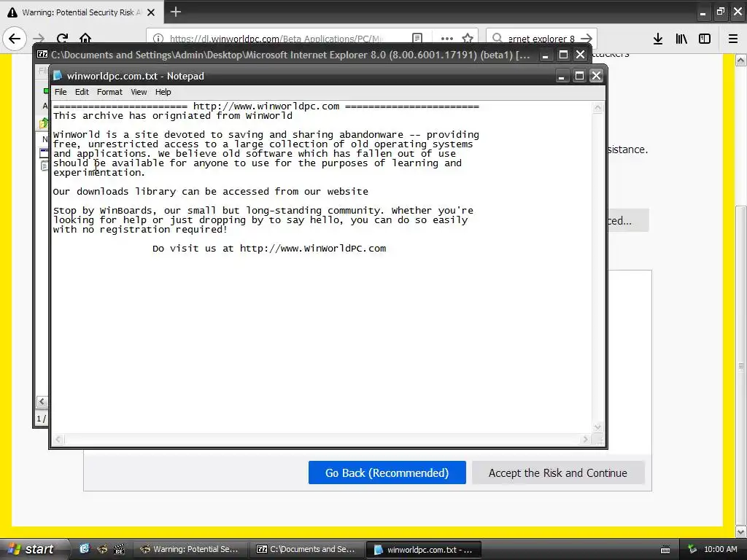Click second quick launch icon on taskbar
Image resolution: width=747 pixels, height=560 pixels.
[102, 549]
